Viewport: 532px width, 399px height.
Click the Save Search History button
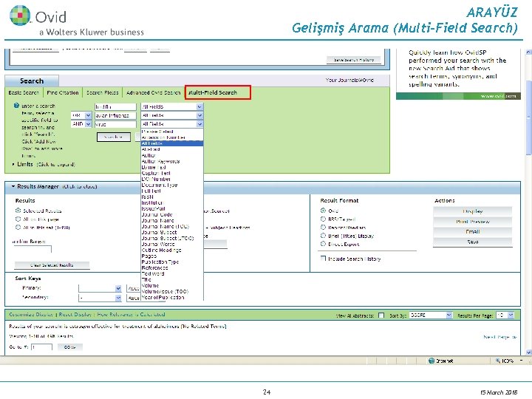pos(353,60)
